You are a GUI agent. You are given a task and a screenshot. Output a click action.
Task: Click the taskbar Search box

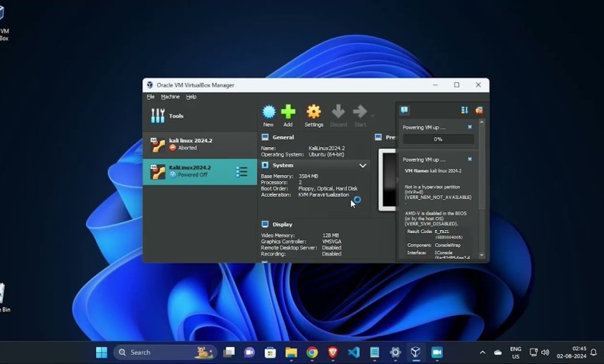pos(165,352)
